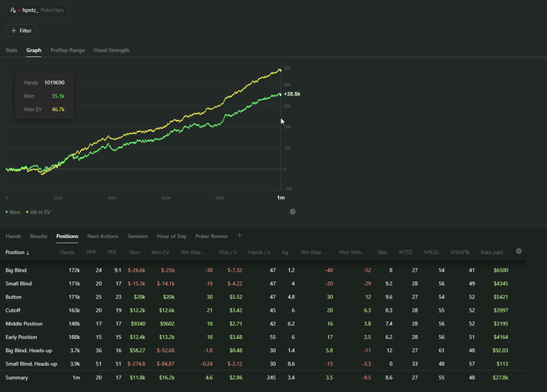Open graph settings gear below the chart
The height and width of the screenshot is (392, 547).
click(292, 212)
